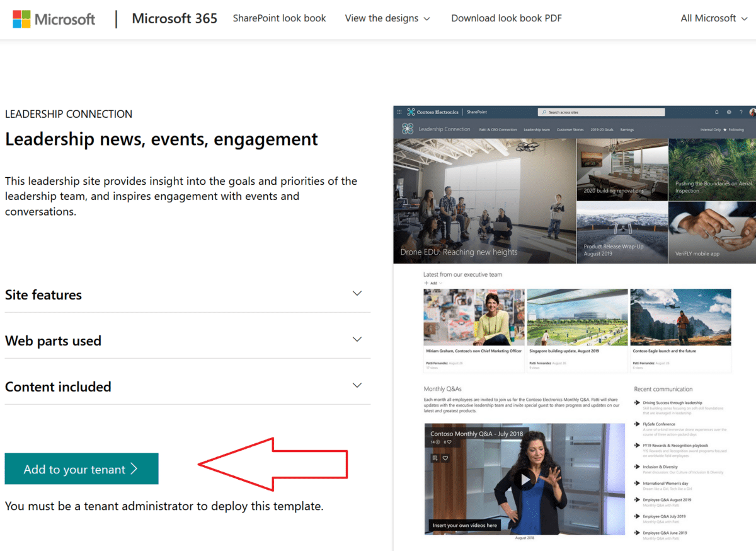Toggle the Following star for this site
Viewport: 756px width, 551px height.
pyautogui.click(x=725, y=130)
